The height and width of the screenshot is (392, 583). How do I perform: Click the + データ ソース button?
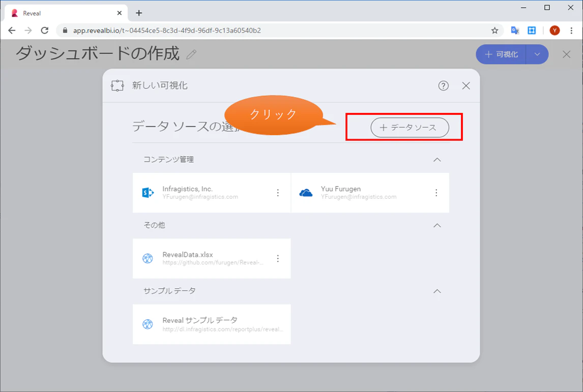410,128
